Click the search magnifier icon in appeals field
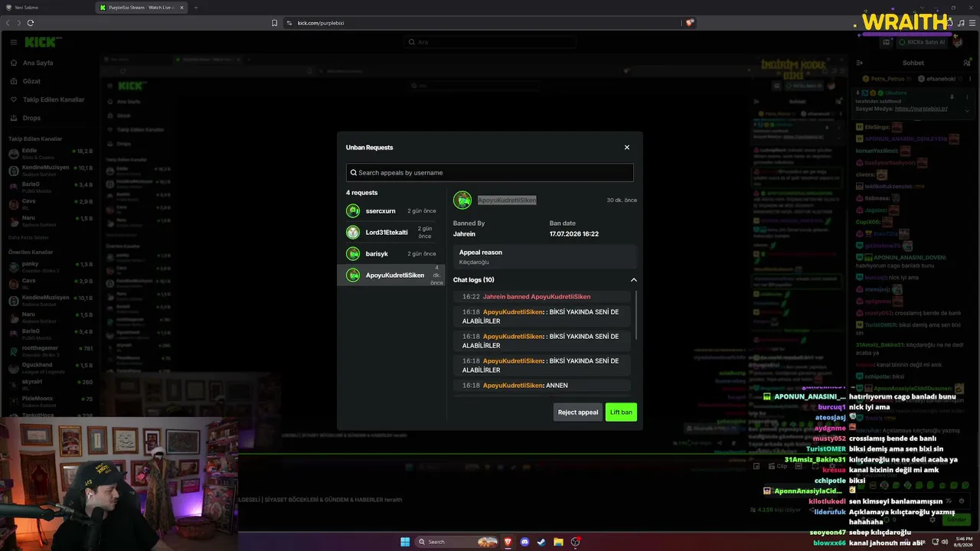Screen dimensions: 980x551 (x=353, y=172)
